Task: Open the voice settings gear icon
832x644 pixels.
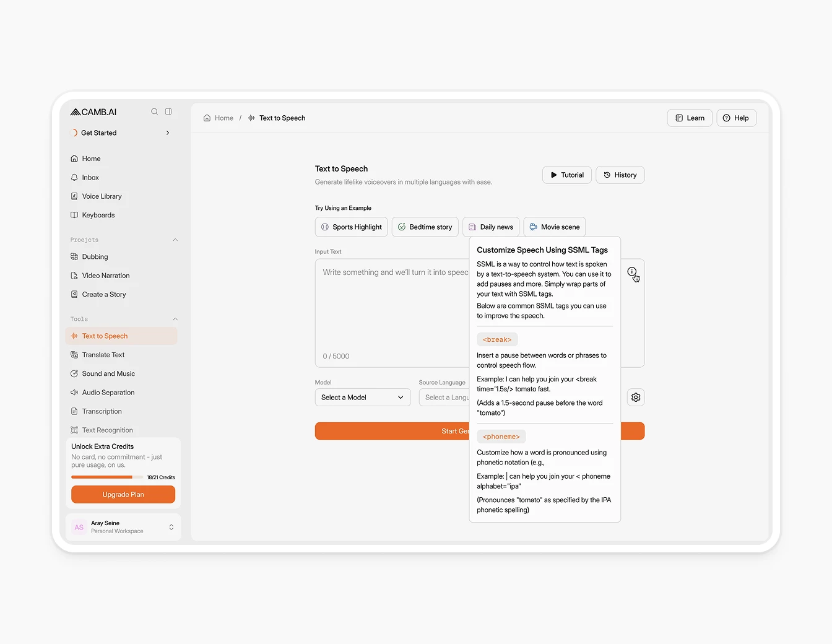Action: 636,398
